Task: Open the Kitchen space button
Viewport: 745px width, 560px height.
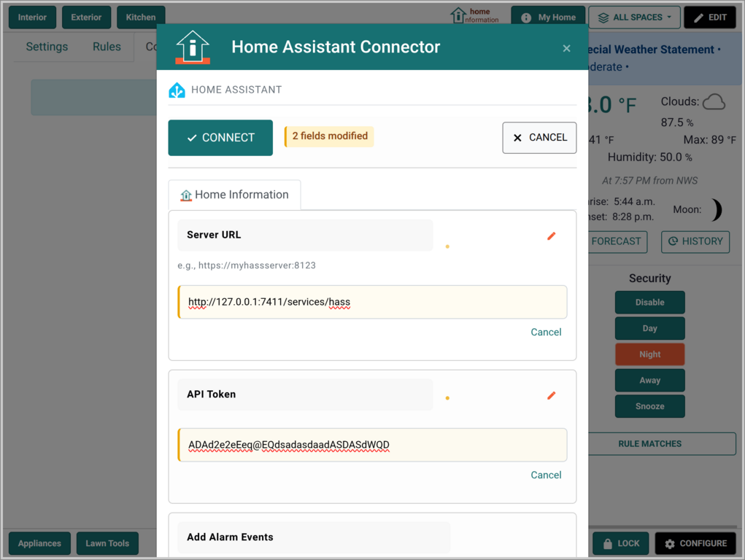Action: point(141,17)
